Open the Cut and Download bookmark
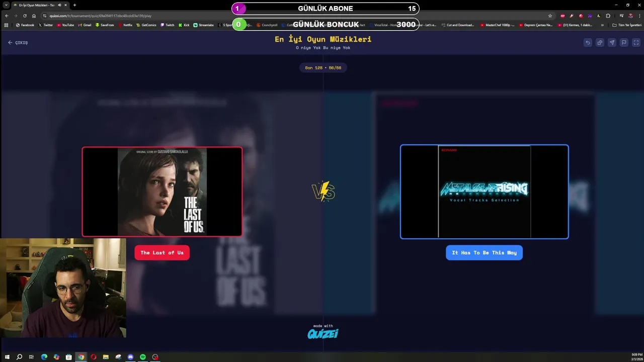Screen dimensions: 644x362 coord(458,25)
